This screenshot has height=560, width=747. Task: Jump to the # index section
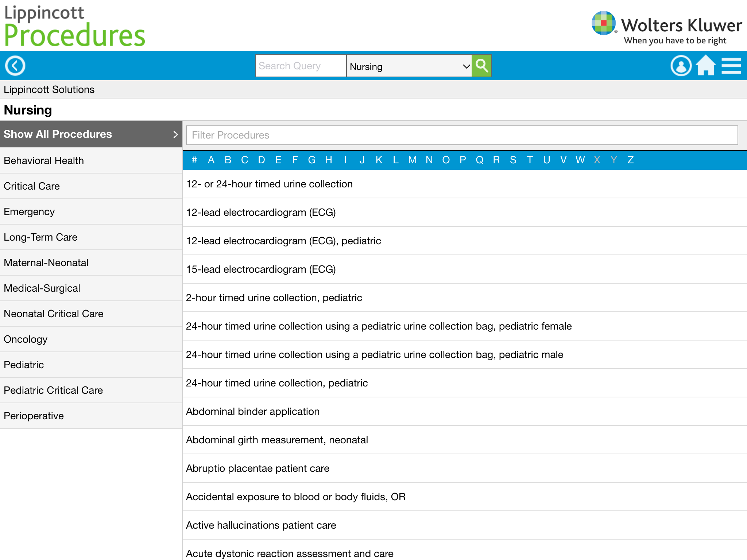(194, 160)
